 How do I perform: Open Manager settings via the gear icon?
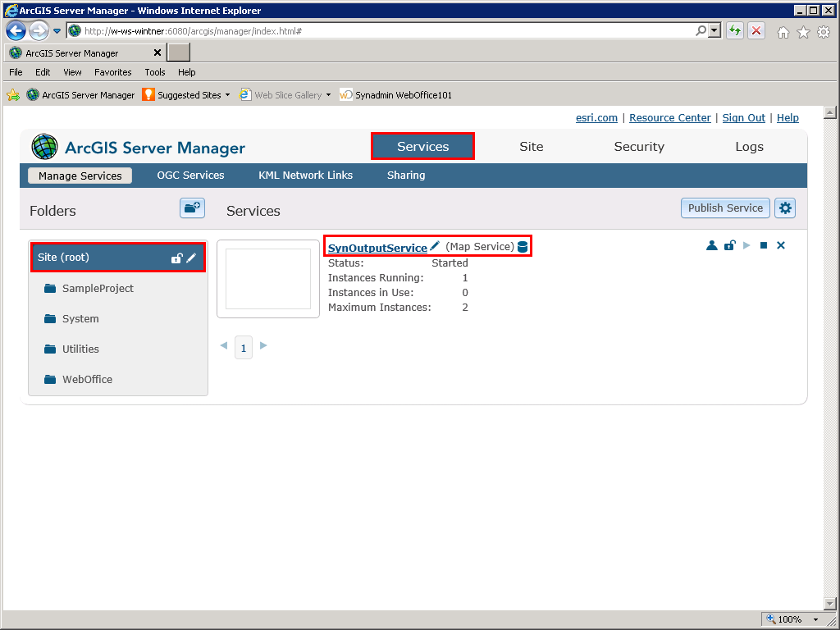click(x=785, y=208)
